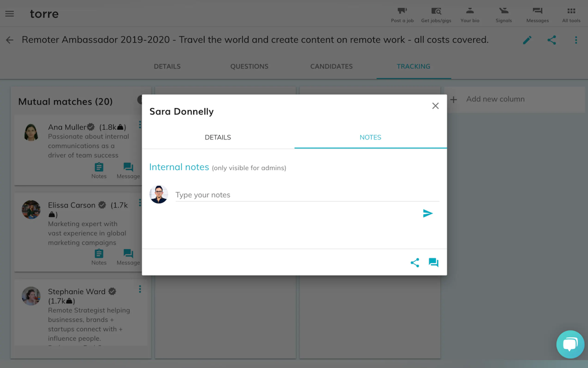
Task: Send the note with the arrow icon
Action: (x=428, y=213)
